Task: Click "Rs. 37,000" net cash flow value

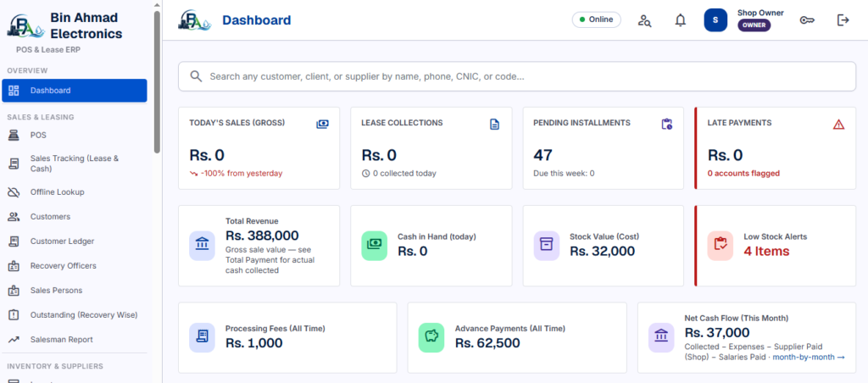Action: (x=717, y=333)
